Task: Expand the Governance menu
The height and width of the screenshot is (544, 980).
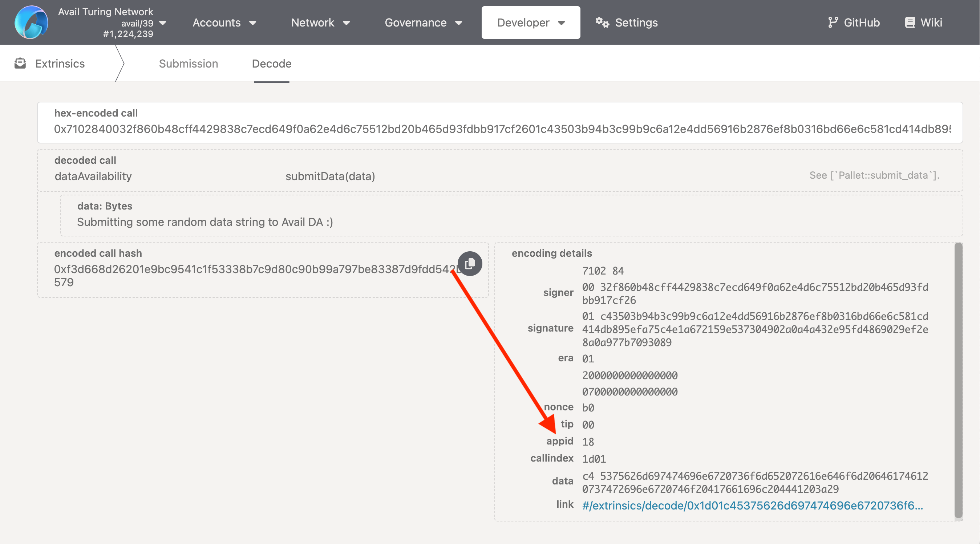Action: tap(423, 23)
